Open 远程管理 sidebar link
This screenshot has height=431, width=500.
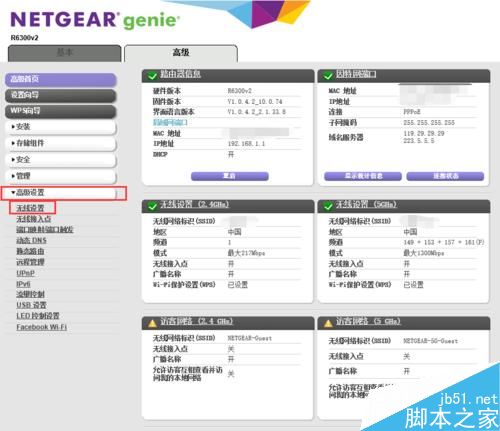point(30,262)
